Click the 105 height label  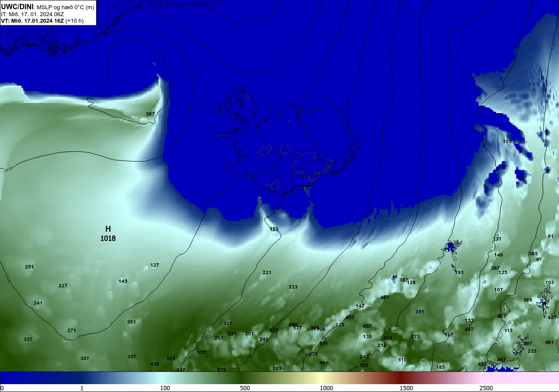(x=507, y=141)
